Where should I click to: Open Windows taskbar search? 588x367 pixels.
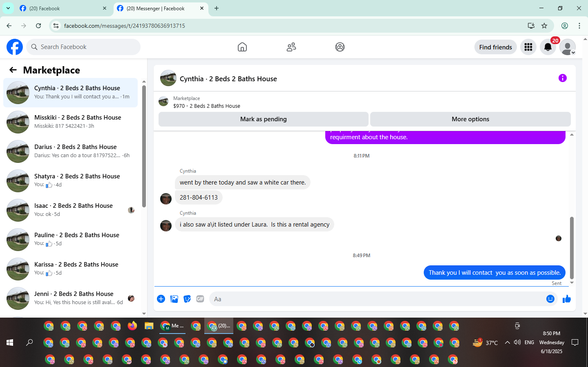[29, 343]
